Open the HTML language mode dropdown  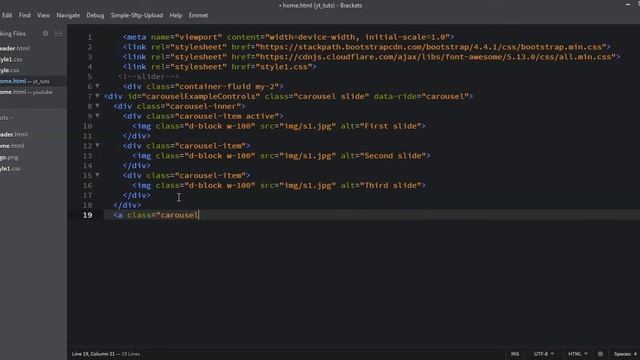[x=578, y=354]
